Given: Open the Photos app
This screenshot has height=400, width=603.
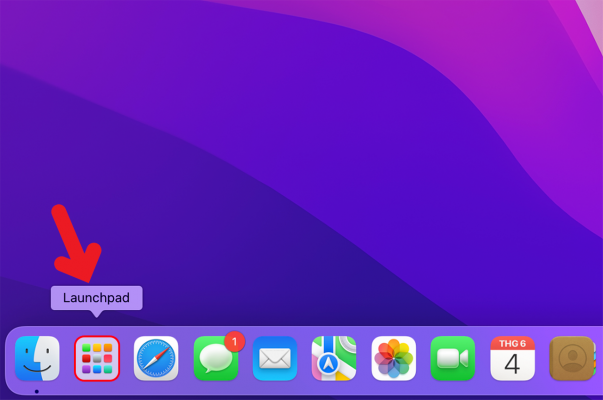Looking at the screenshot, I should [x=393, y=358].
